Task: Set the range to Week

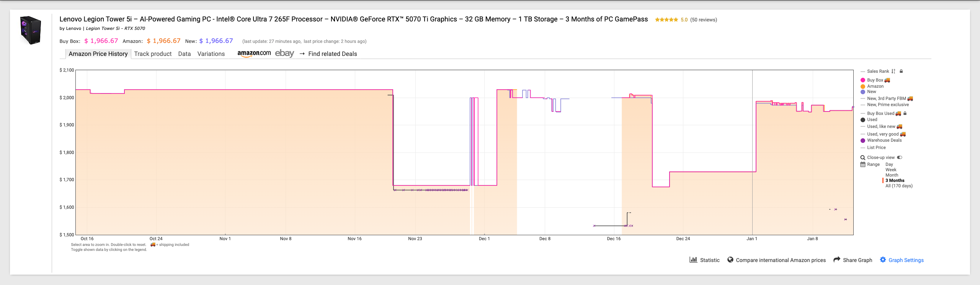Action: [891, 170]
